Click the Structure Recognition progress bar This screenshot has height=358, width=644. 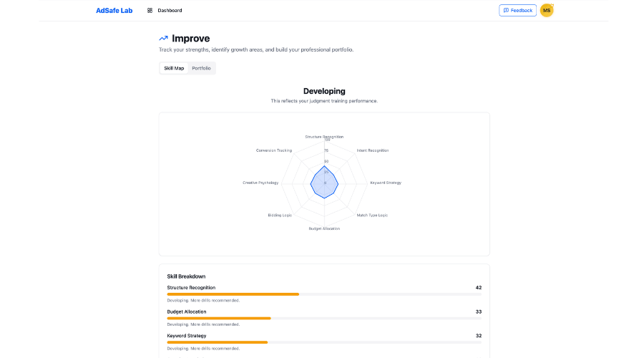324,294
